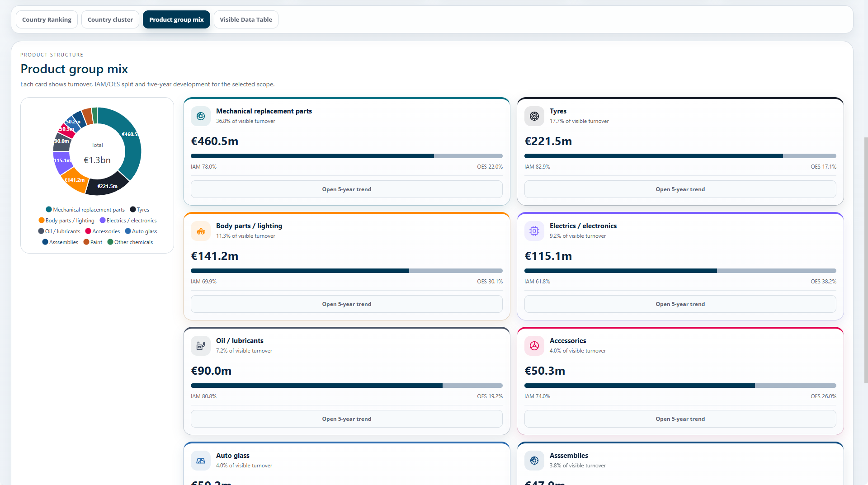Open the Country cluster tab

(110, 19)
